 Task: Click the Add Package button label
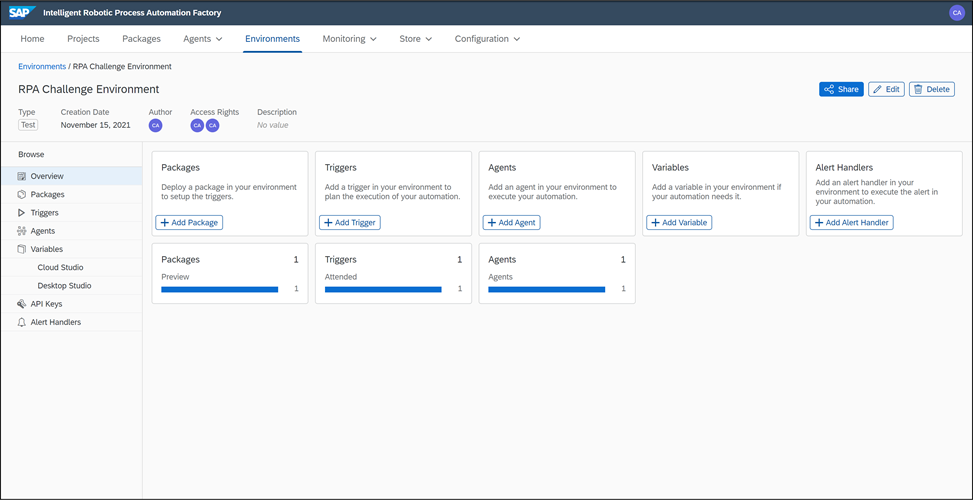pos(194,223)
